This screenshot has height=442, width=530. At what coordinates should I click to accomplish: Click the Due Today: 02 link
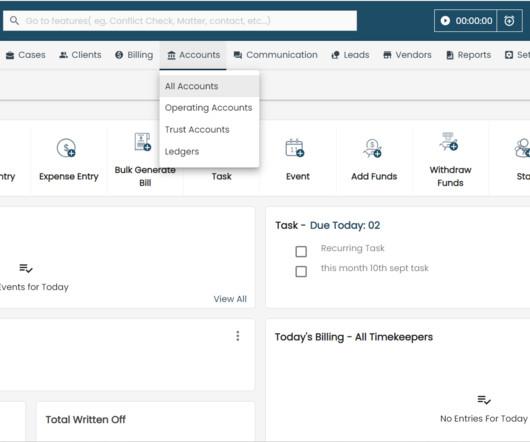345,225
